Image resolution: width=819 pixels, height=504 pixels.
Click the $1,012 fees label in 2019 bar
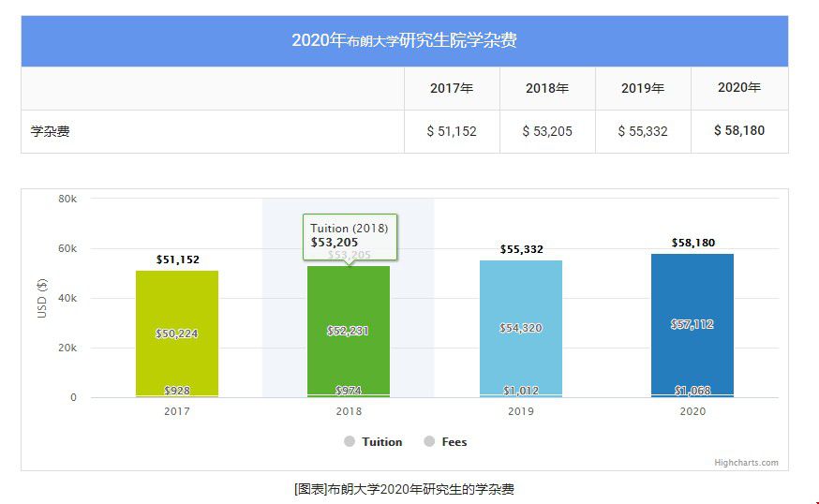click(521, 391)
